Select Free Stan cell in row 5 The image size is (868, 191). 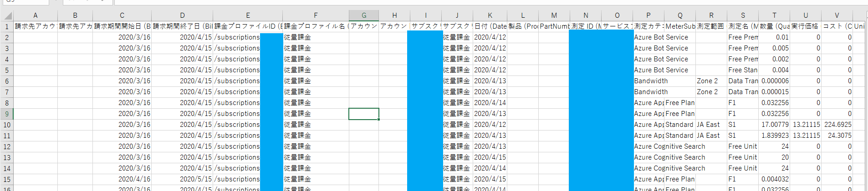tap(742, 70)
